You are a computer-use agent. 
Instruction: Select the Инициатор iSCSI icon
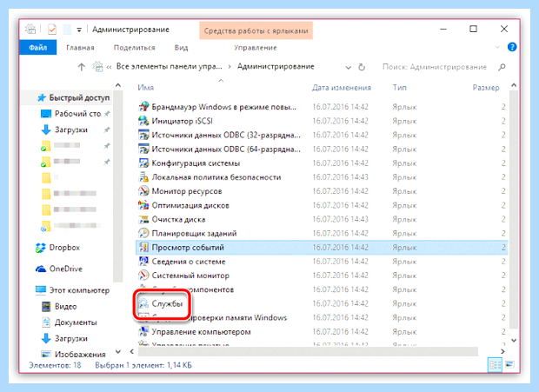143,121
